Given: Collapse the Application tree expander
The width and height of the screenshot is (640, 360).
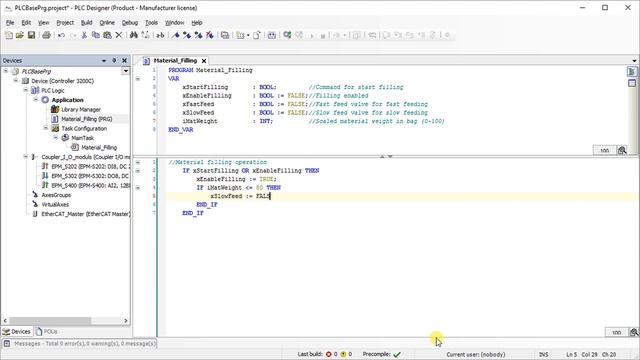Looking at the screenshot, I should tap(36, 100).
